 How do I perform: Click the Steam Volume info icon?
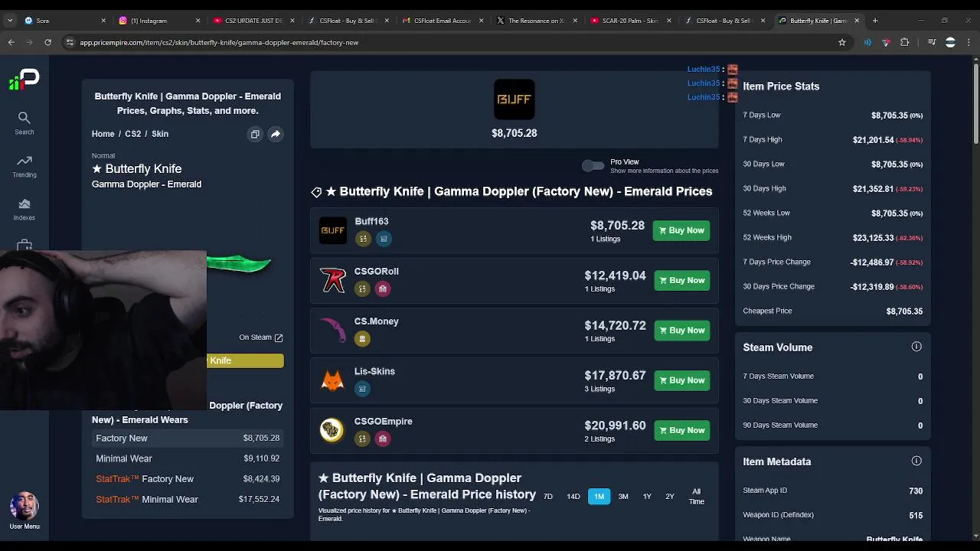[x=916, y=347]
